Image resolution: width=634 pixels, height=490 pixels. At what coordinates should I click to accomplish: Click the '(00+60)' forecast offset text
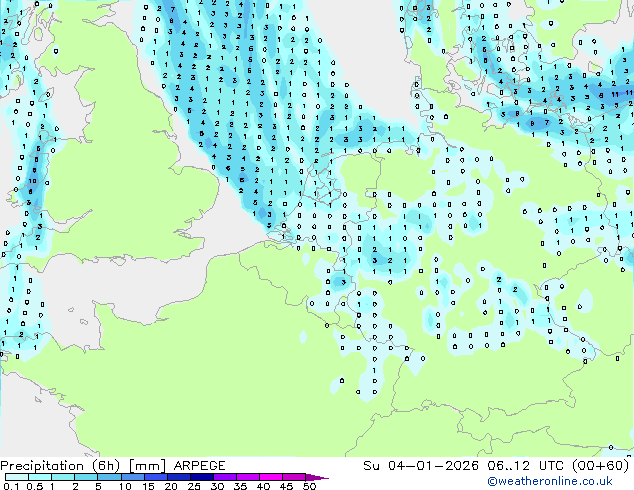point(601,466)
